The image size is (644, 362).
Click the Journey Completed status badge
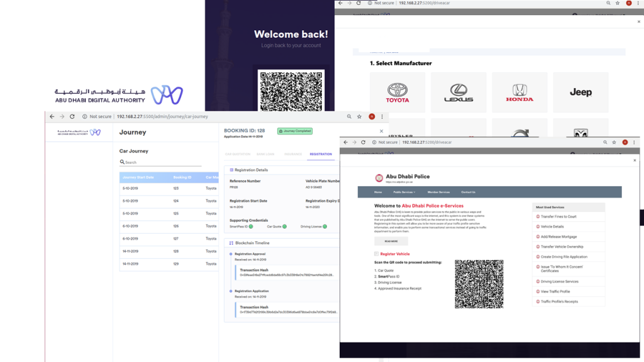[295, 131]
